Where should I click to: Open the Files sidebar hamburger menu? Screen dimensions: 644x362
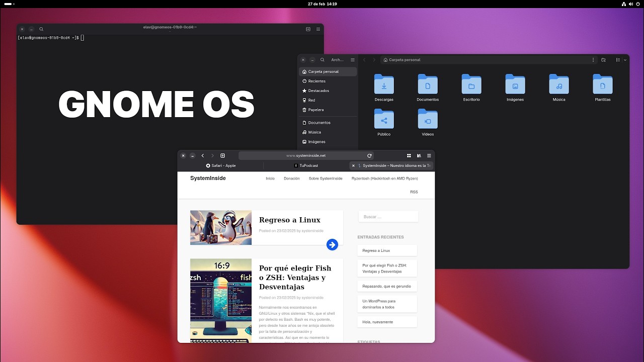pos(353,60)
